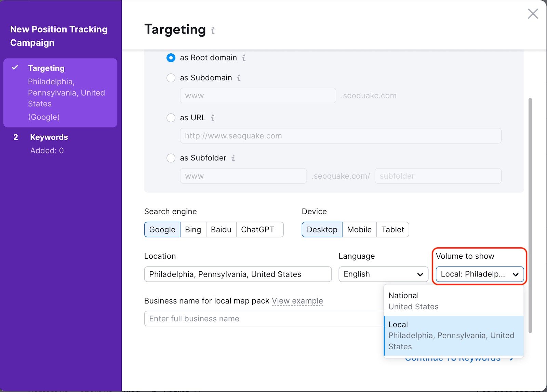Click info icon next to Root domain
Viewport: 547px width, 392px height.
[244, 58]
